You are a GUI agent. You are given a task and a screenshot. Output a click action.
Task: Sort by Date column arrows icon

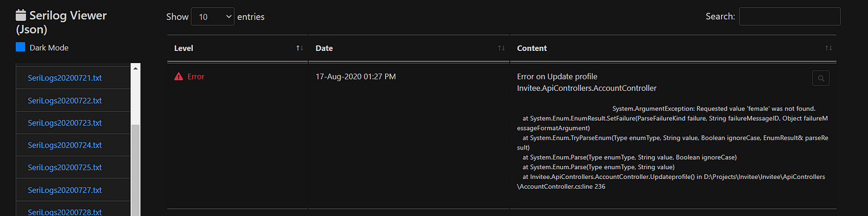(x=502, y=48)
